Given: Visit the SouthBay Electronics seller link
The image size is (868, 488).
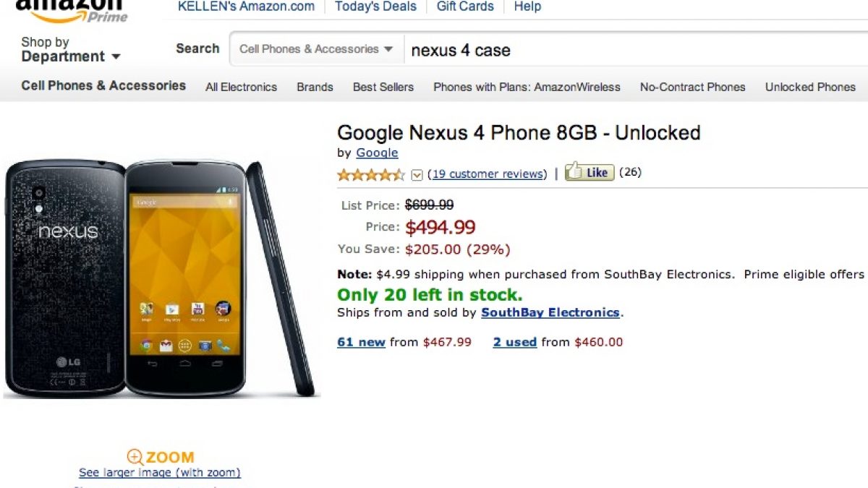Looking at the screenshot, I should pos(550,312).
